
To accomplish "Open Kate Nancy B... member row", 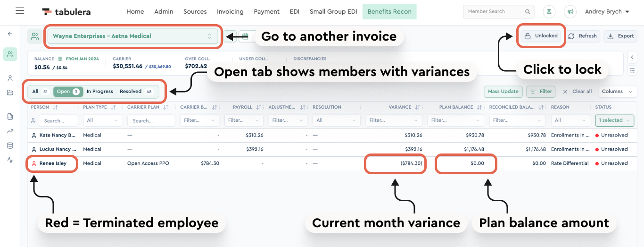I will (x=57, y=135).
